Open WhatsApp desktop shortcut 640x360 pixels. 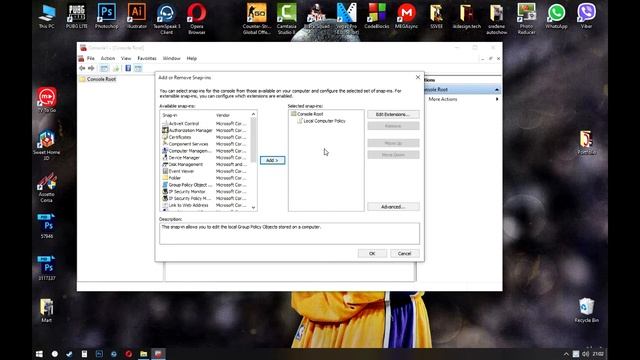(556, 16)
